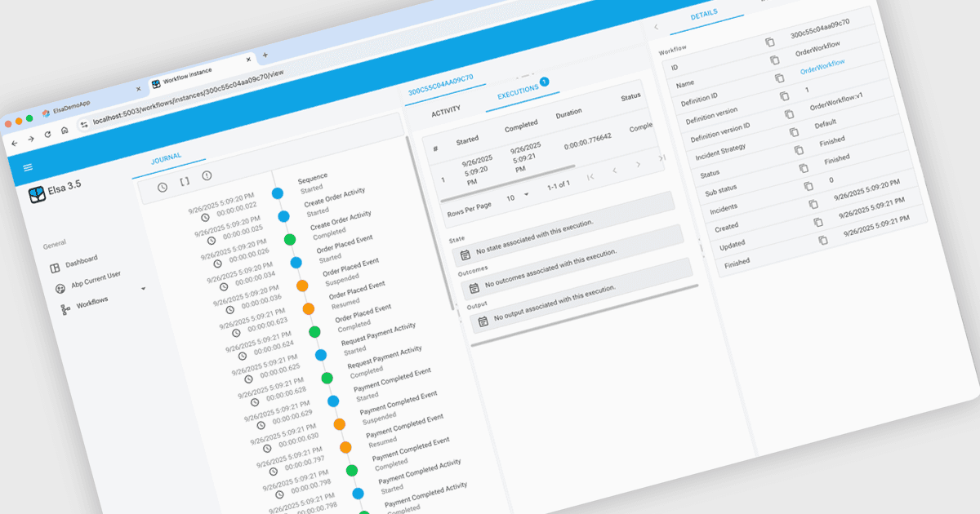Open the hamburger navigation menu
The image size is (980, 514).
(28, 167)
